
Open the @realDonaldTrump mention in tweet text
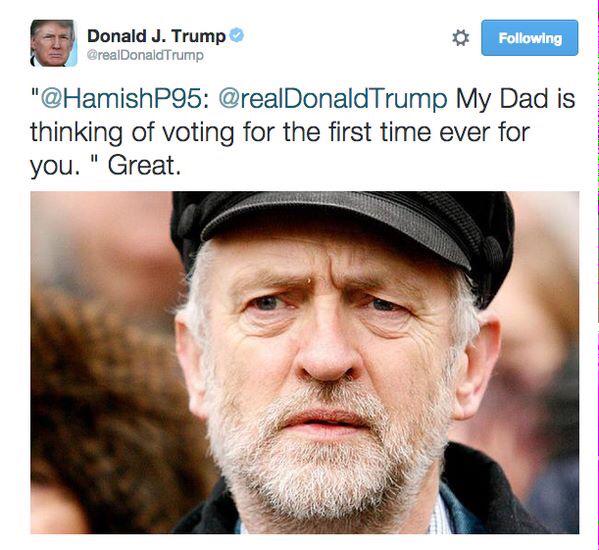tap(333, 99)
